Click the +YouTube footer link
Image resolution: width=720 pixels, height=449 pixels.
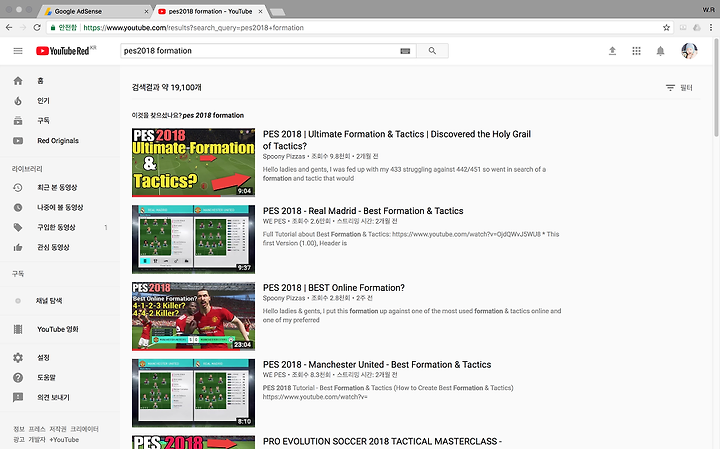pos(64,440)
